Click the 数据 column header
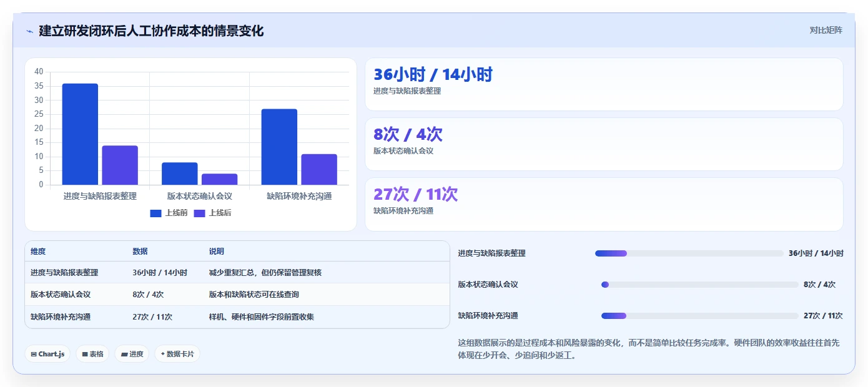 (140, 252)
